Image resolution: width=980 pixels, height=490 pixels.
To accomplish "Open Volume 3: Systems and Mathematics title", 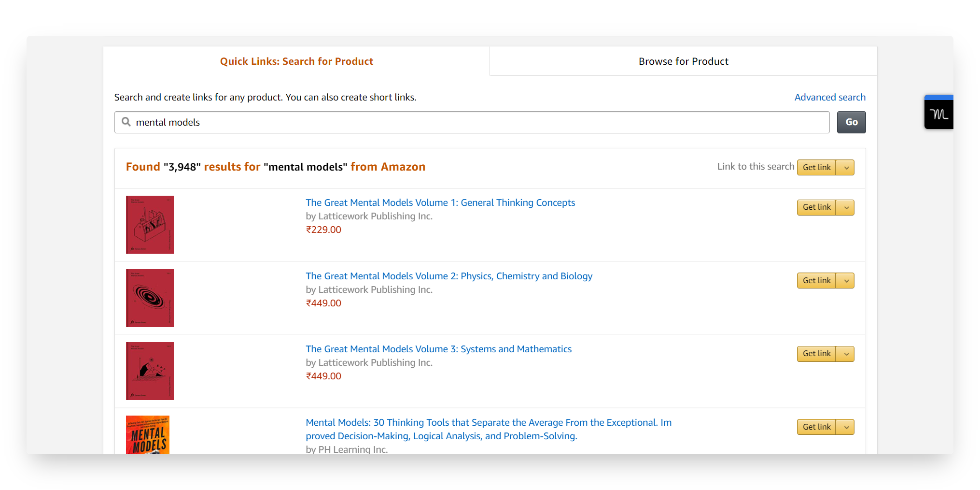I will tap(438, 349).
